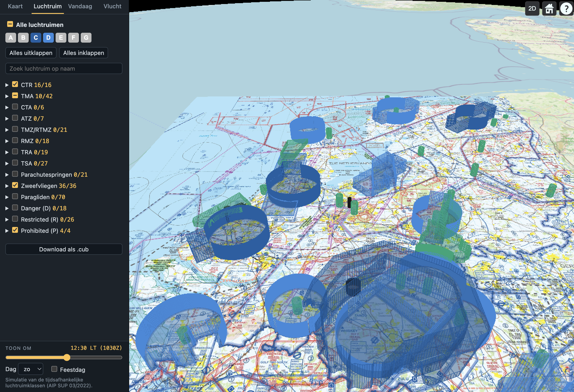
Task: Toggle the TMA 10/42 checkbox
Action: pyautogui.click(x=15, y=95)
